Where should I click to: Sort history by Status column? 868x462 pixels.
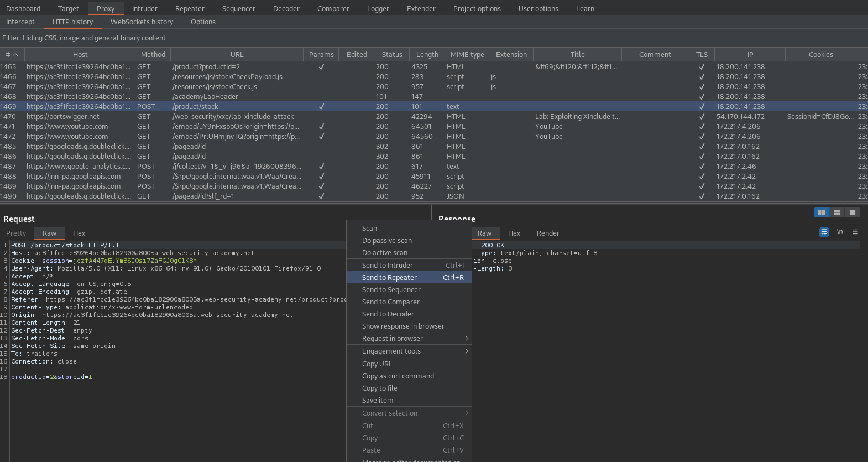click(x=392, y=54)
